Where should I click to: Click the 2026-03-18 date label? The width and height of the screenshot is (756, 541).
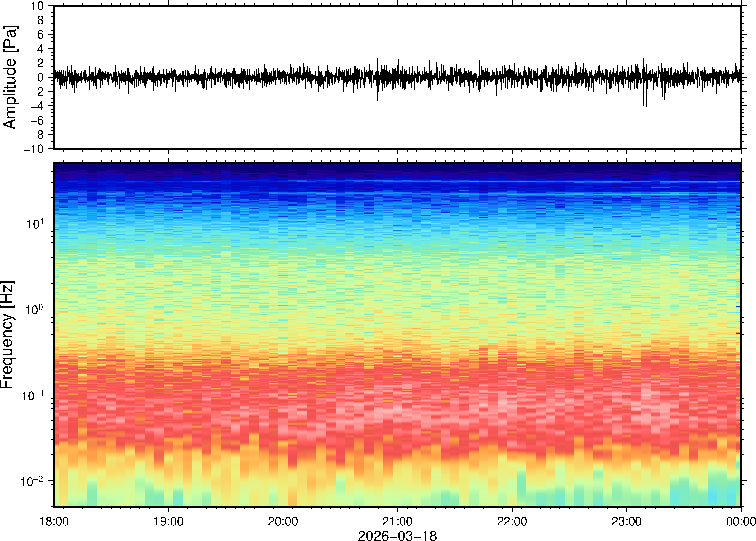tap(397, 535)
